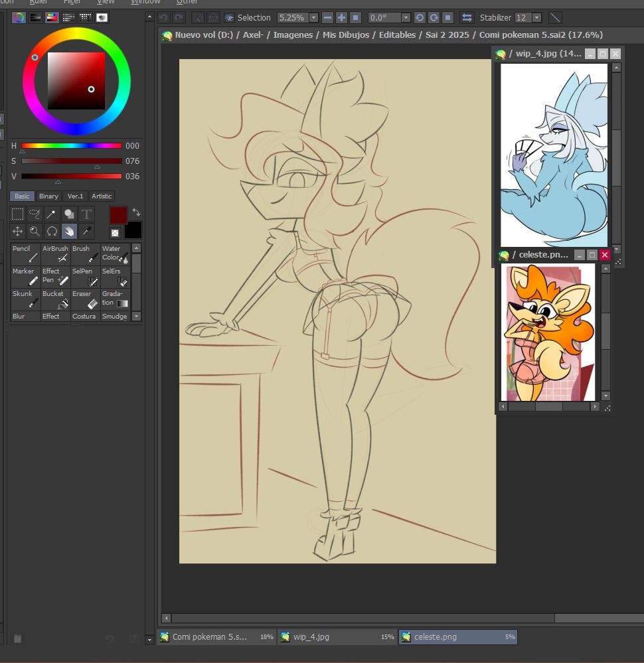Choose the Smudge brush
This screenshot has width=644, height=663.
tap(115, 317)
